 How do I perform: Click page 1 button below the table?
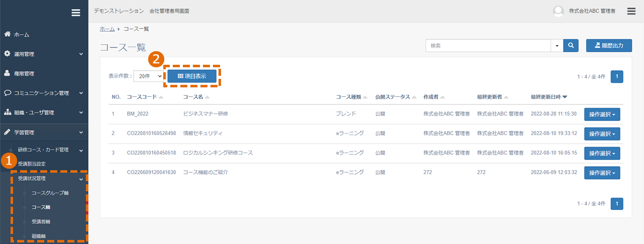click(617, 203)
